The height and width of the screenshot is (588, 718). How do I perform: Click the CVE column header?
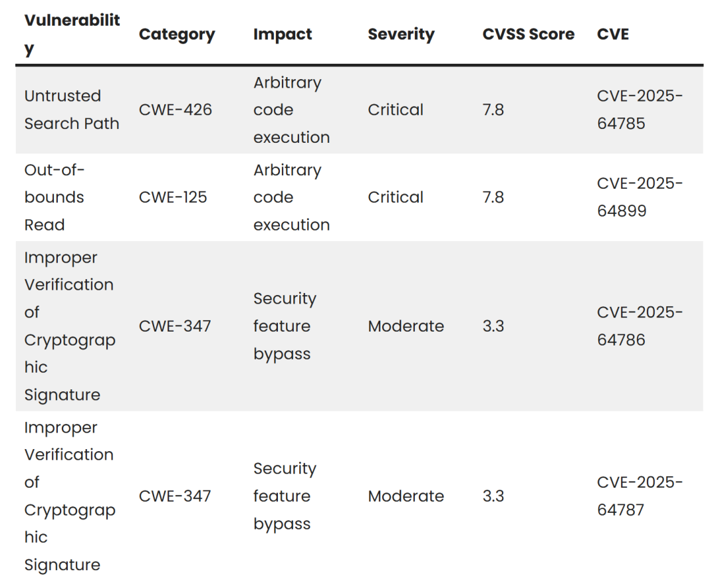click(613, 35)
